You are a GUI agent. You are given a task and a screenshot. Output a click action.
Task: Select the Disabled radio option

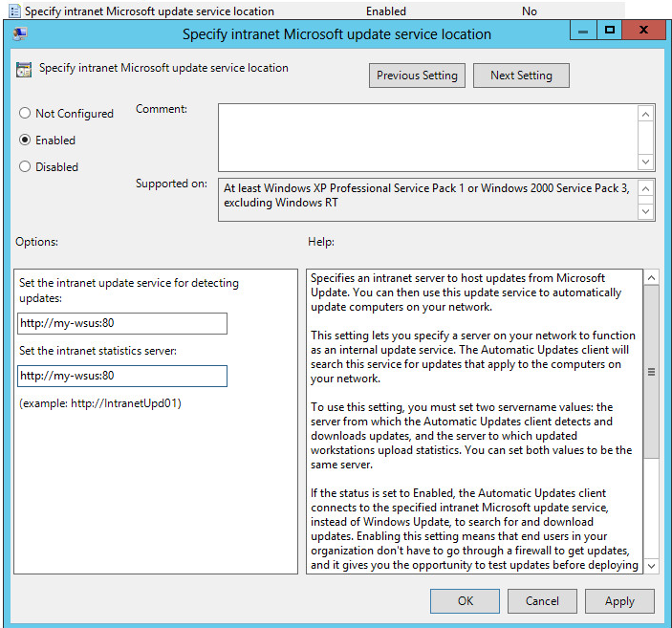click(25, 167)
